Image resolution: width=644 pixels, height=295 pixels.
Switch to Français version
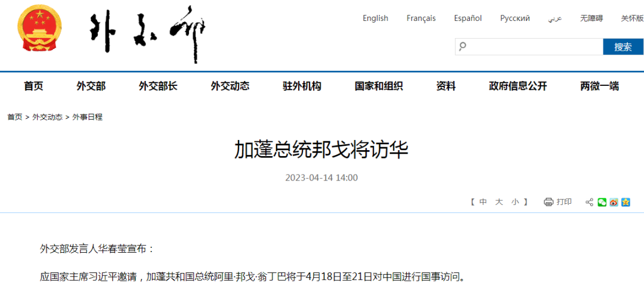point(421,18)
